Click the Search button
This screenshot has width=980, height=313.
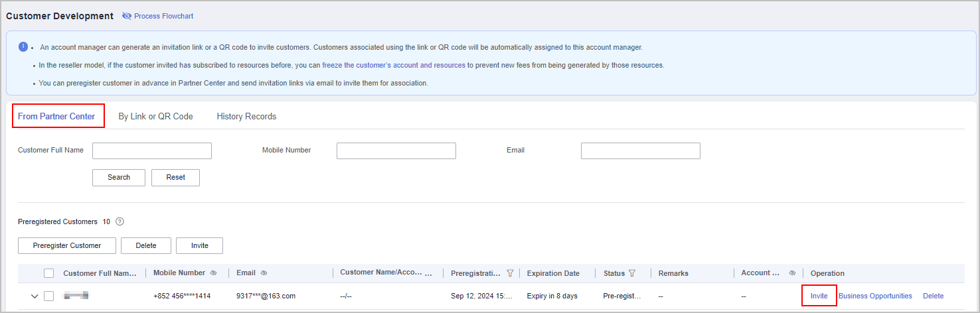tap(119, 177)
